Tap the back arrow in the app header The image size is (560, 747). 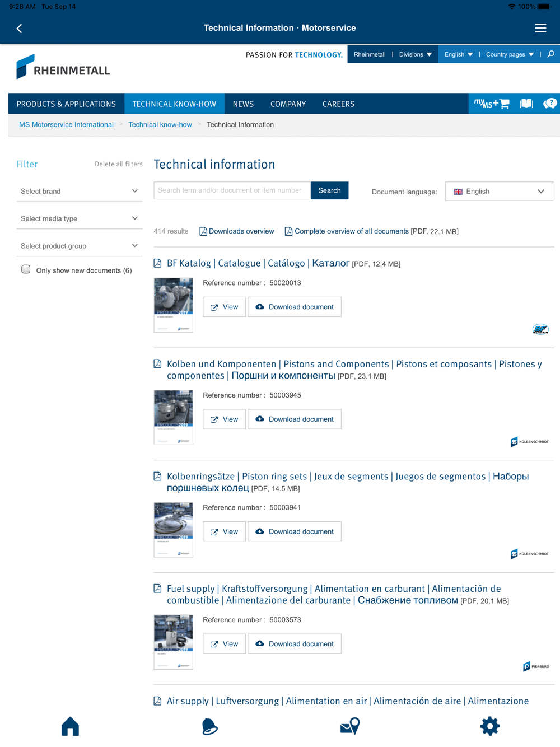pos(19,28)
